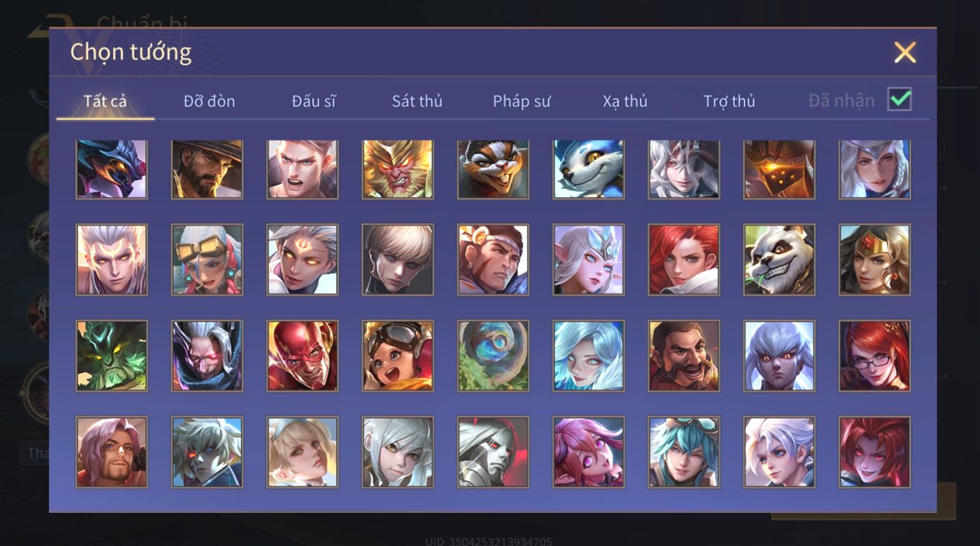Filter heroes by the Đấu sĩ tab
This screenshot has height=546, width=980.
[x=314, y=101]
